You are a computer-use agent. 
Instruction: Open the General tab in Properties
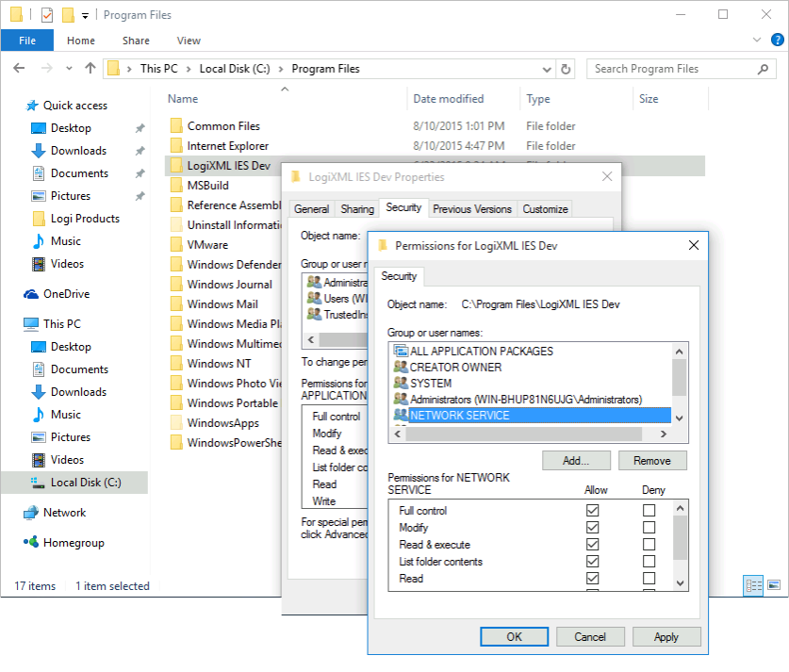311,209
